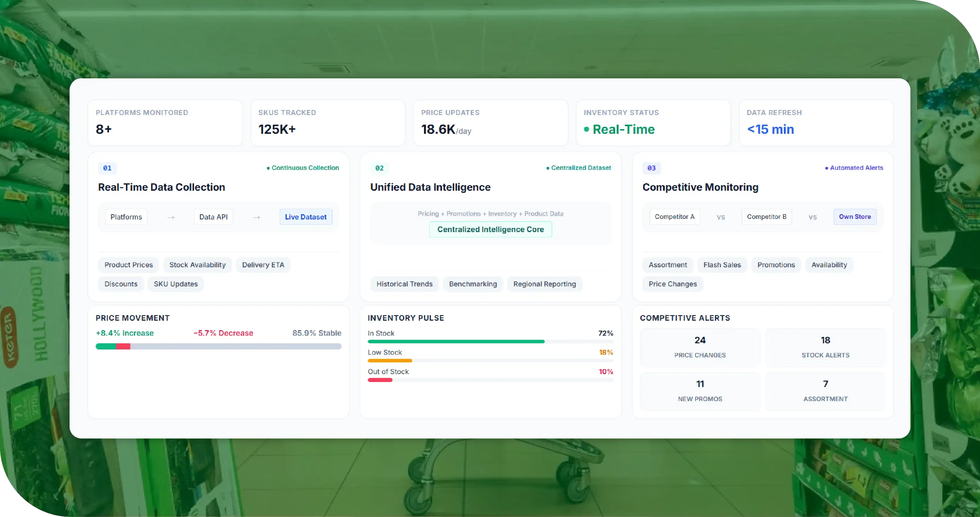Click the 01 step badge
The height and width of the screenshot is (517, 980).
[107, 168]
